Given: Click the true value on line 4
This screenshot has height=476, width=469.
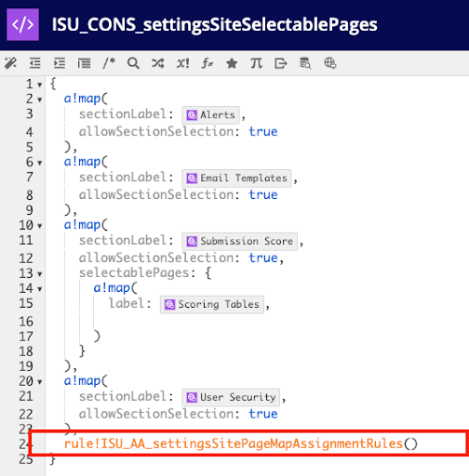Looking at the screenshot, I should tap(263, 132).
